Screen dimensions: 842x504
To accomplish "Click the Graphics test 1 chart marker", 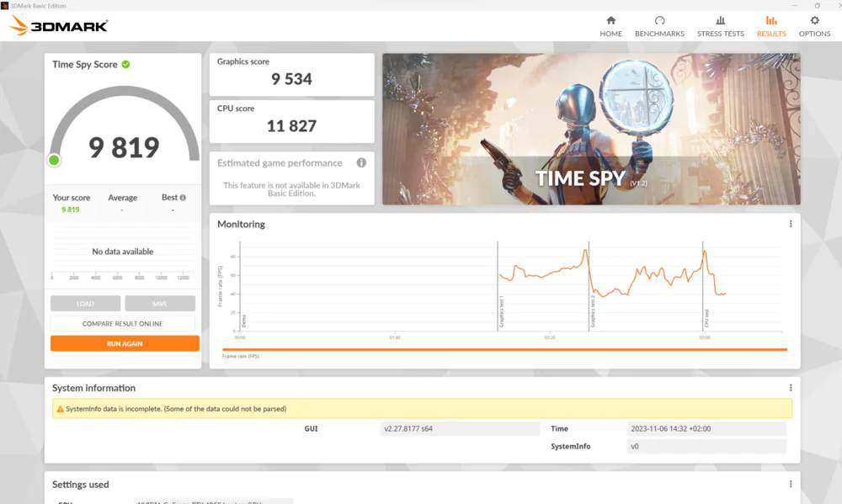I will point(501,311).
